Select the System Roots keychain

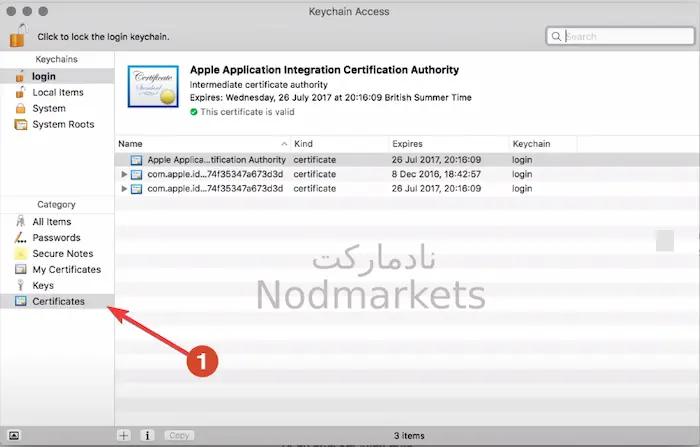tap(57, 125)
